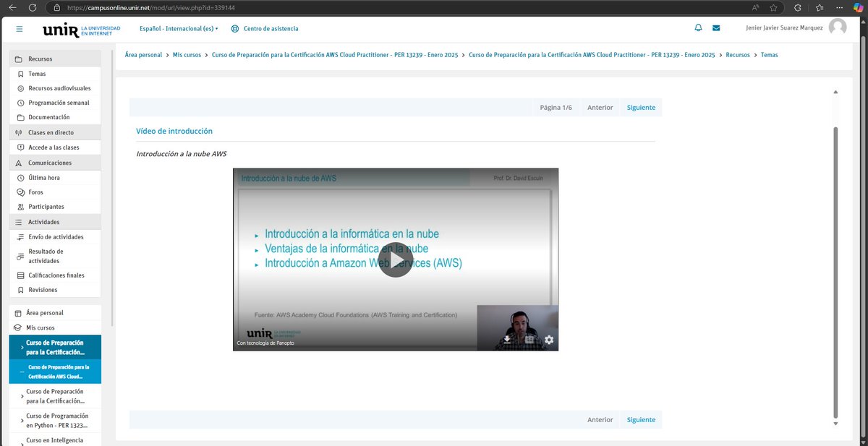The height and width of the screenshot is (446, 868).
Task: Open Envío de actividades
Action: point(56,237)
